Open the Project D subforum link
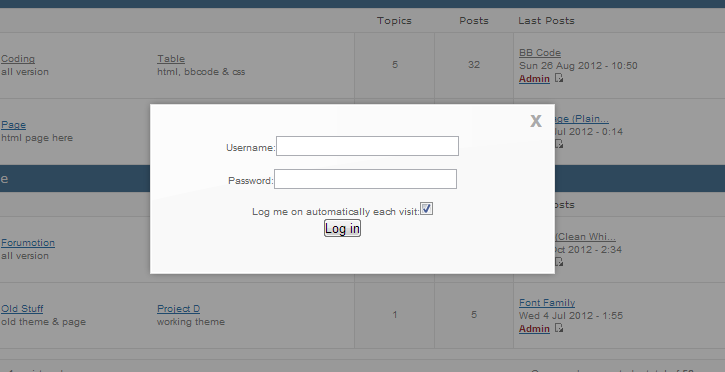The width and height of the screenshot is (725, 372). coord(178,309)
